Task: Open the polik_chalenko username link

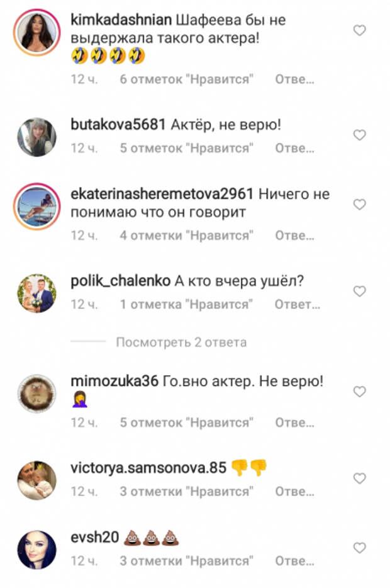Action: [120, 281]
